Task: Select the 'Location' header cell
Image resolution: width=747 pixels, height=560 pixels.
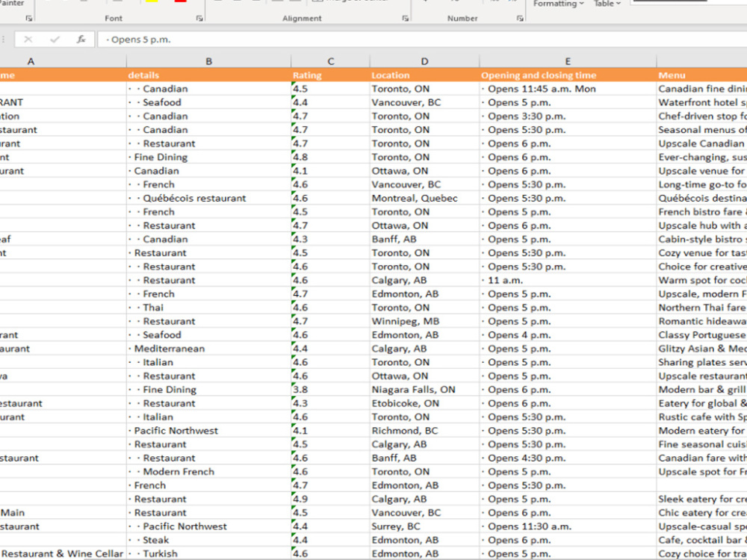Action: 424,75
